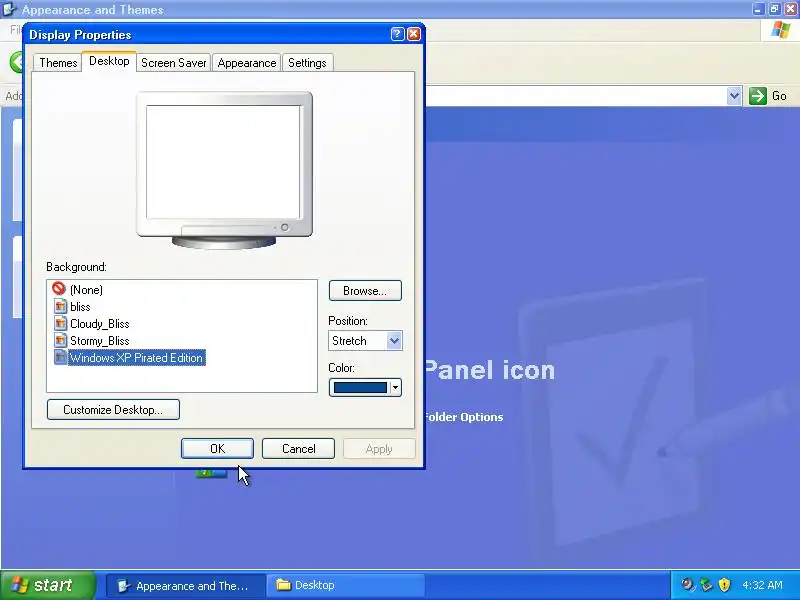This screenshot has width=800, height=600.
Task: Switch to Appearance and Themes taskbar button
Action: (x=185, y=586)
